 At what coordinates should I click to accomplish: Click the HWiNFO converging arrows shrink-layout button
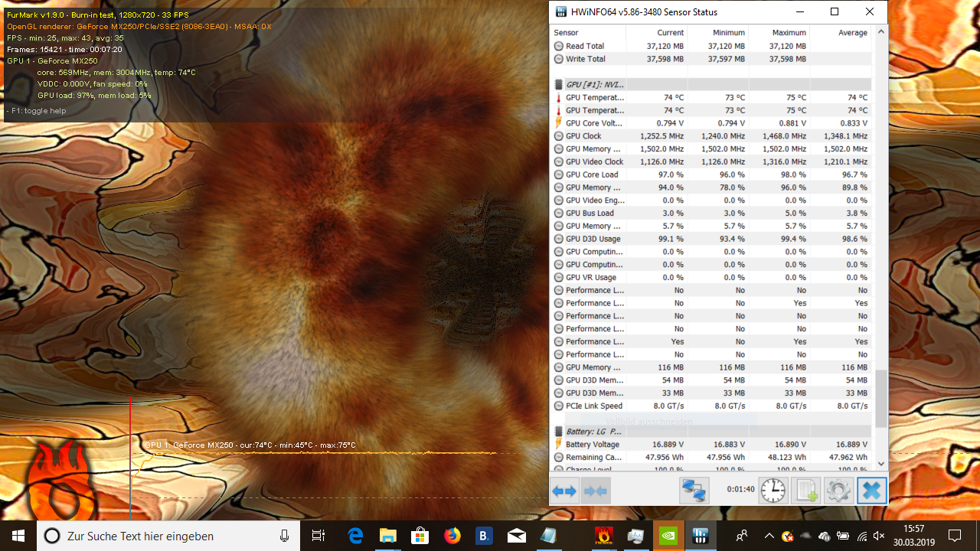(x=596, y=491)
